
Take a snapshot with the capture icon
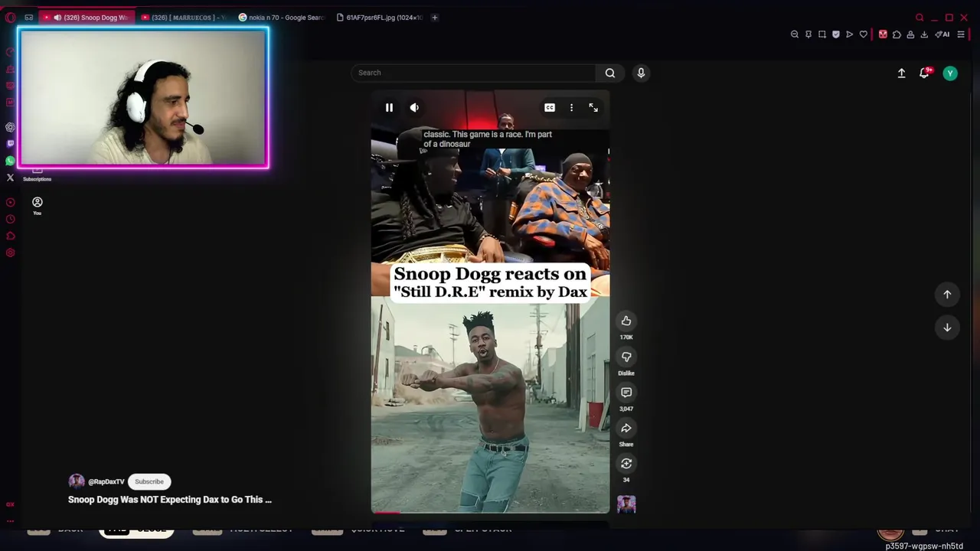(822, 34)
